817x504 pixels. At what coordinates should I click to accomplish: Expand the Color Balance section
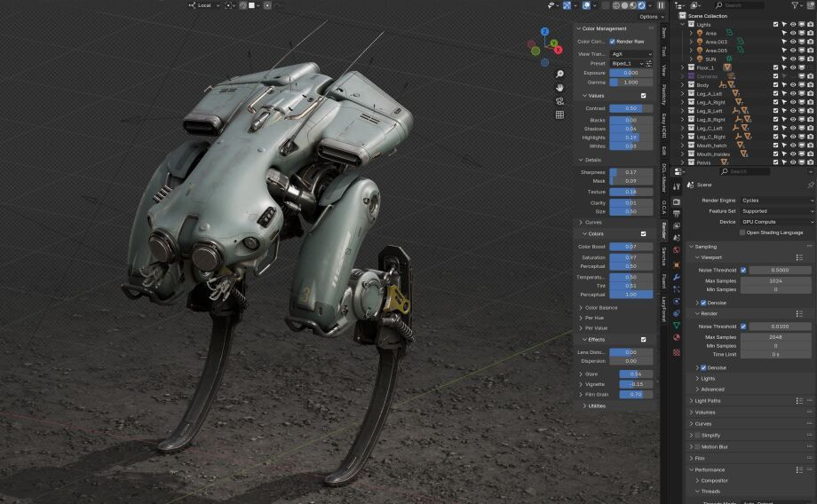602,307
